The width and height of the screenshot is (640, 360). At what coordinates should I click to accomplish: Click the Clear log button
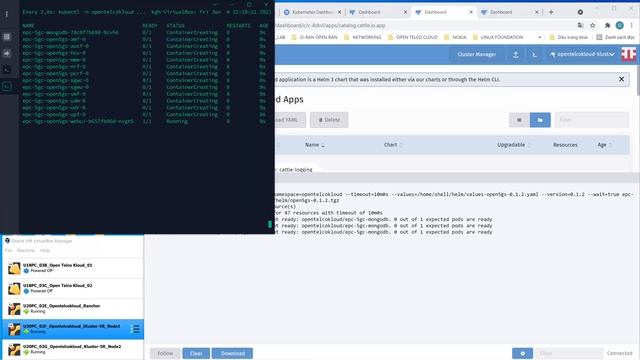[x=196, y=353]
